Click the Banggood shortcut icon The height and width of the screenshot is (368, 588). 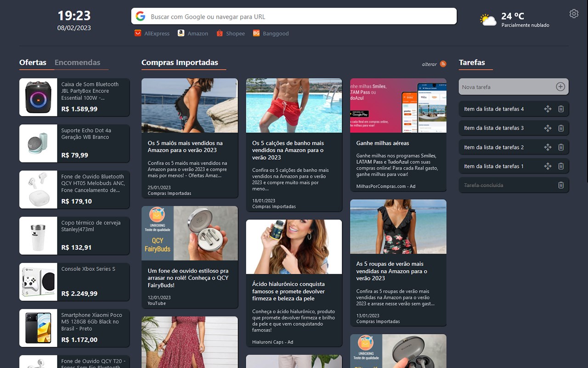pyautogui.click(x=256, y=33)
